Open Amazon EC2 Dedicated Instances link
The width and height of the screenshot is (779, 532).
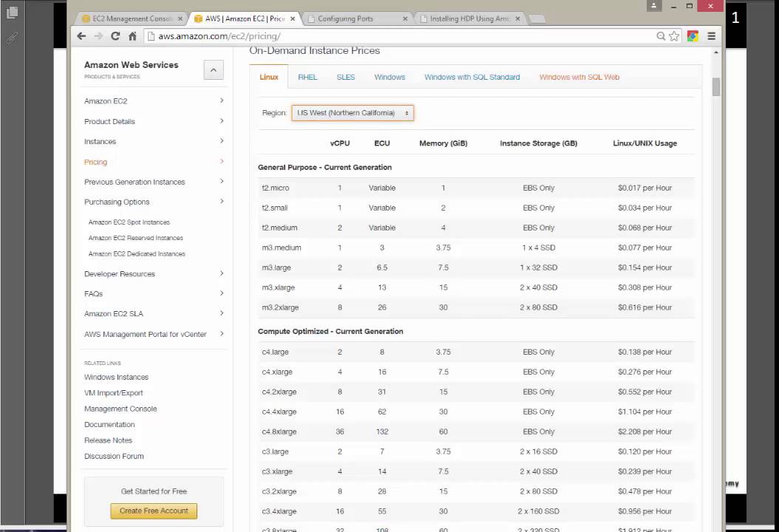click(137, 254)
